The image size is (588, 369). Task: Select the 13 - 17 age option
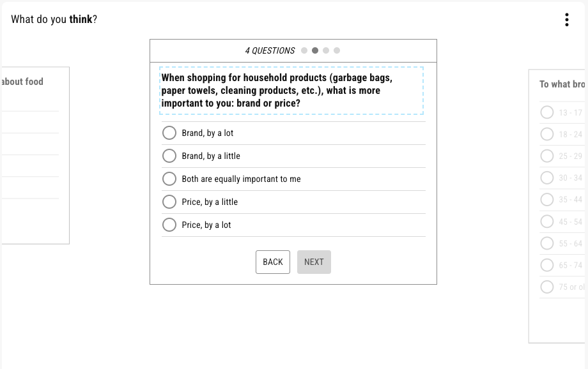point(547,112)
